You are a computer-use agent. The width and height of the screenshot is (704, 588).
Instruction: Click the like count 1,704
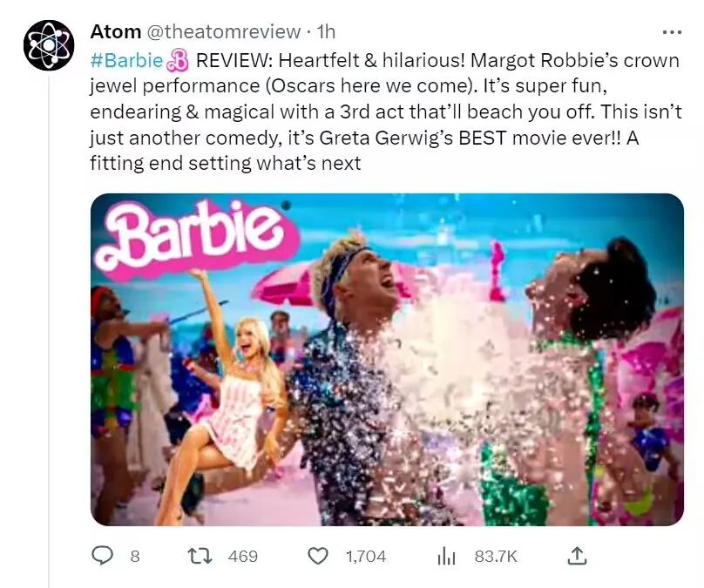365,556
